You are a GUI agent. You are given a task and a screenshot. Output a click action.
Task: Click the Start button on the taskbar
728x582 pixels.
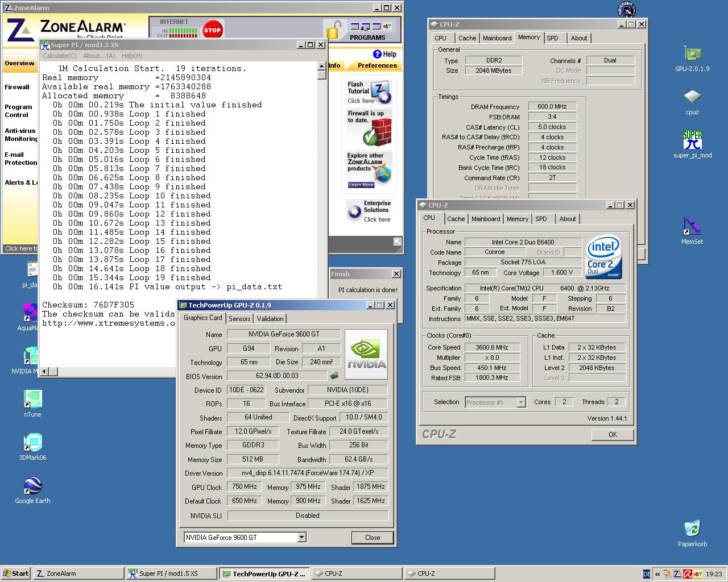pyautogui.click(x=16, y=573)
